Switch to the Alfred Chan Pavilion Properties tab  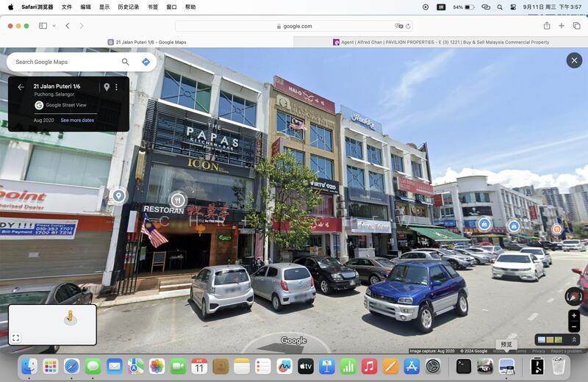[440, 43]
